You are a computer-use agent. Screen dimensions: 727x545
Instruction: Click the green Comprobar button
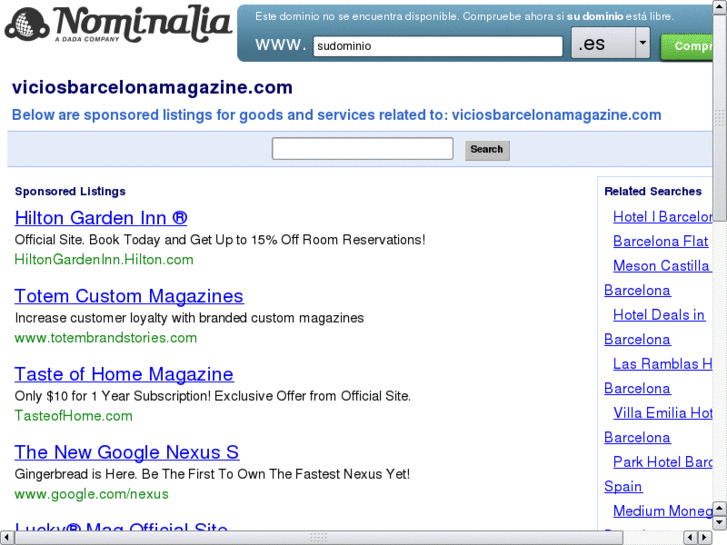click(x=687, y=47)
